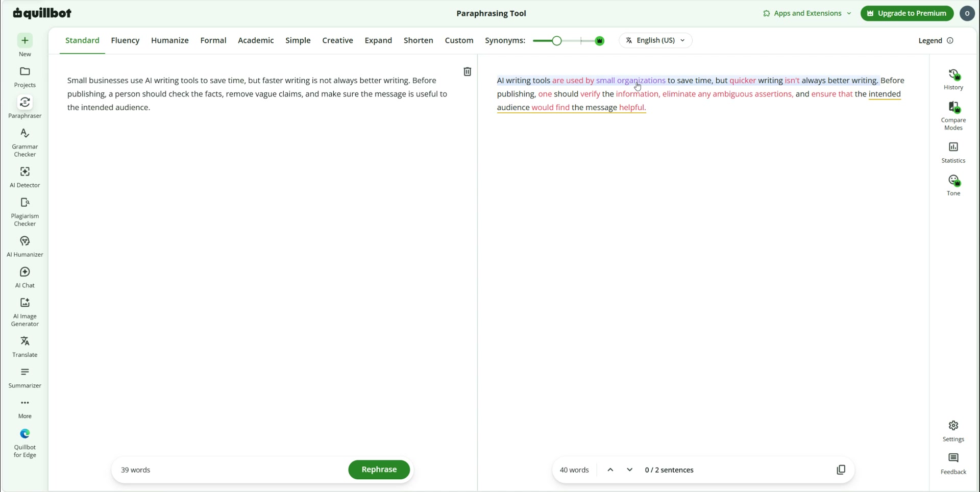Open English (US) language dropdown
The width and height of the screenshot is (980, 492).
click(655, 40)
